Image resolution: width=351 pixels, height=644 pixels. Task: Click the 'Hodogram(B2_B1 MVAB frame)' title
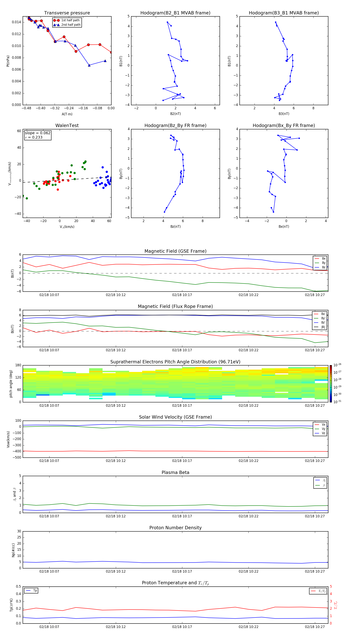[175, 13]
